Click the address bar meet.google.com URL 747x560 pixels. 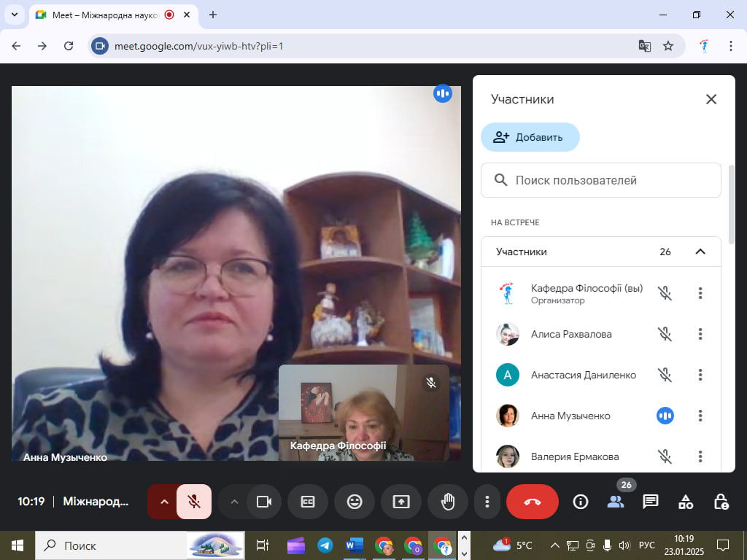click(198, 46)
